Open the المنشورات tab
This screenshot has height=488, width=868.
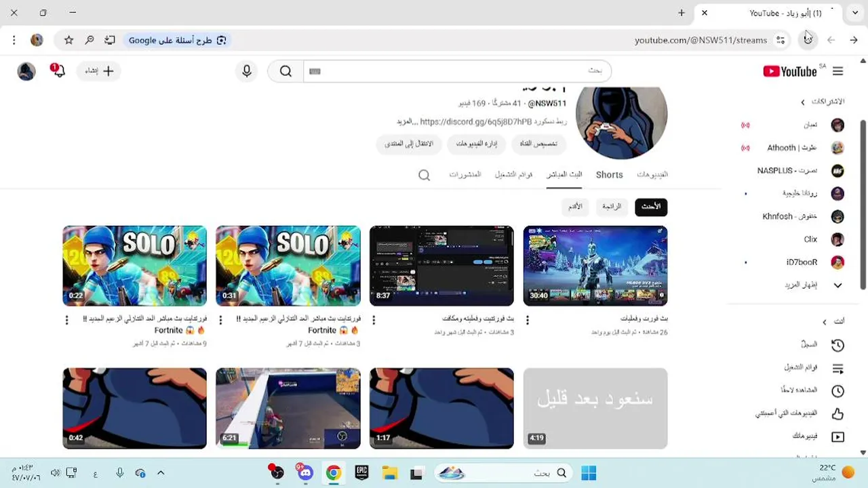pos(465,175)
